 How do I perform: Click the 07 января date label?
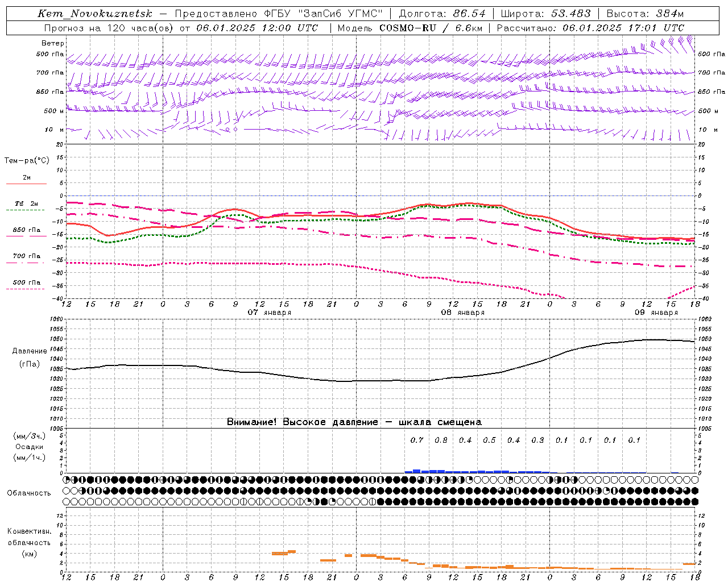(x=270, y=313)
